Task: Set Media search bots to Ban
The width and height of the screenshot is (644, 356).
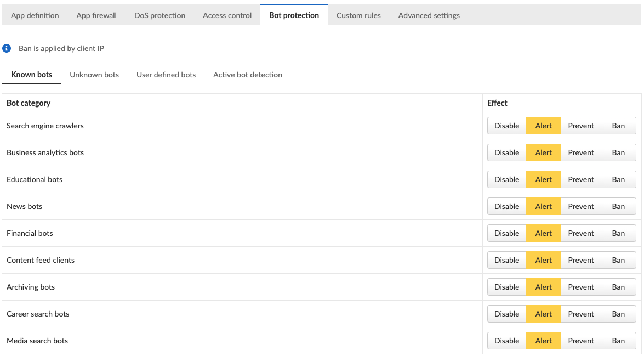Action: [618, 341]
